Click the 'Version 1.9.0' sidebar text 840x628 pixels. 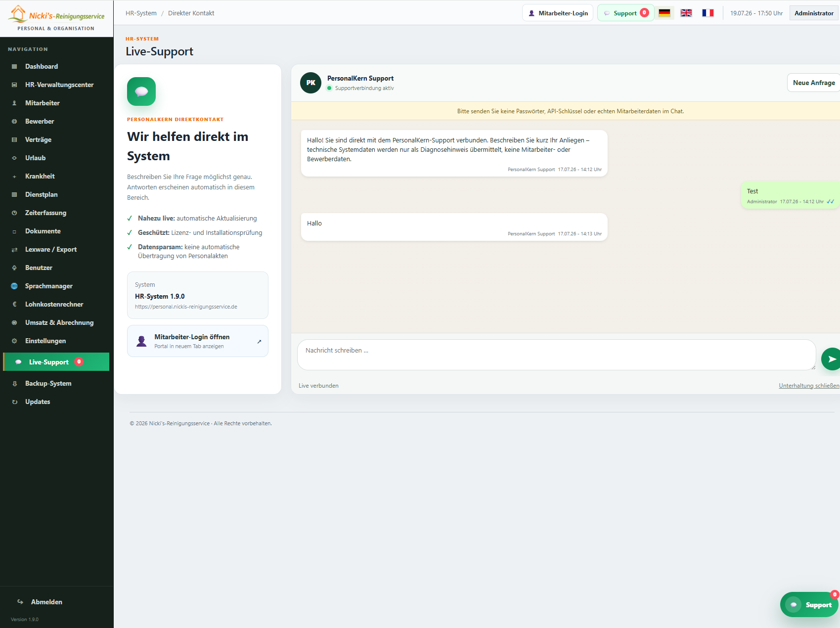(x=25, y=619)
